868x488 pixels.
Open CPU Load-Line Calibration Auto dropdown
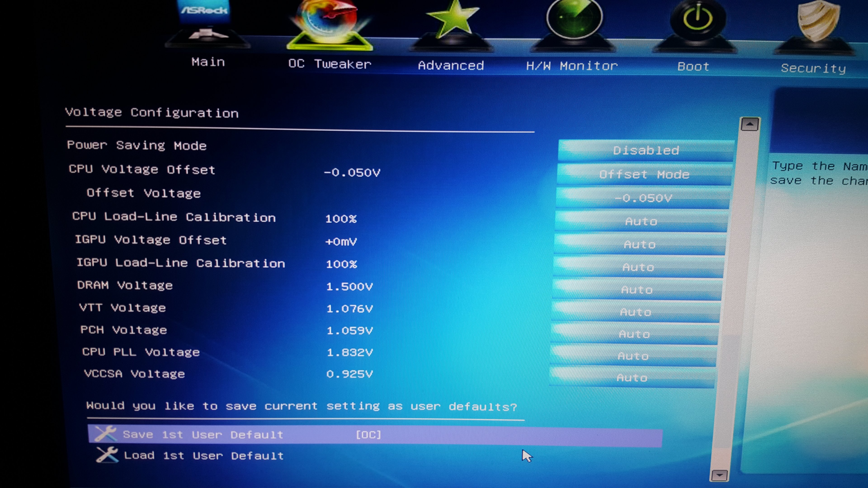pyautogui.click(x=641, y=221)
